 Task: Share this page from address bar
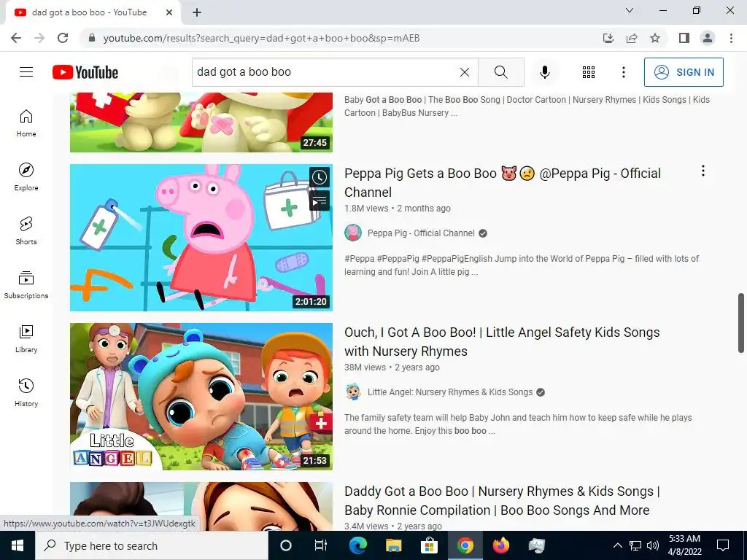point(632,38)
